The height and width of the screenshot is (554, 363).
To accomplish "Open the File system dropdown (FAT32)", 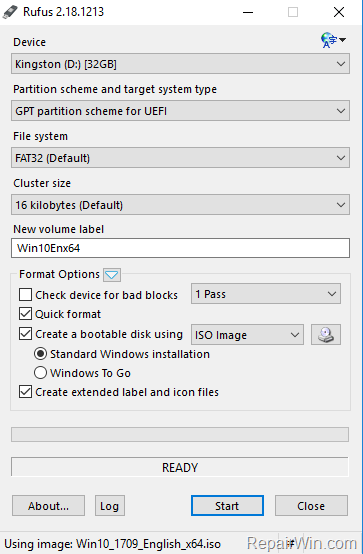I will (x=180, y=158).
